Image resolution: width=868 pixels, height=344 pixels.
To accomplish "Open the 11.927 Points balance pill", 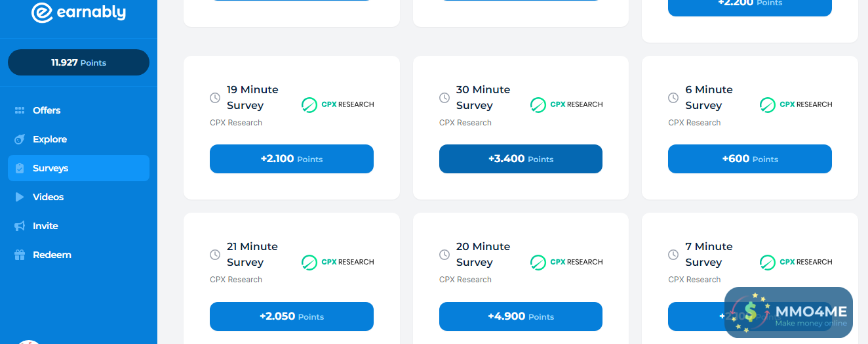I will point(79,62).
